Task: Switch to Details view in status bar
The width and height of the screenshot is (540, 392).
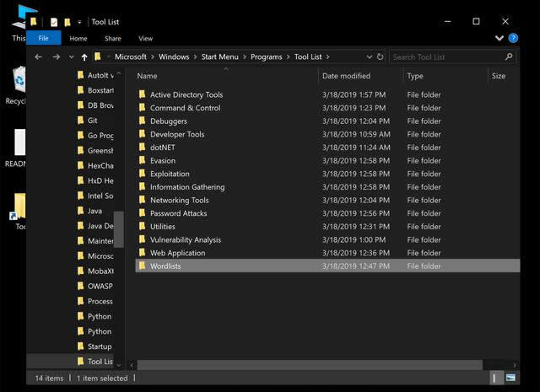Action: (x=496, y=379)
